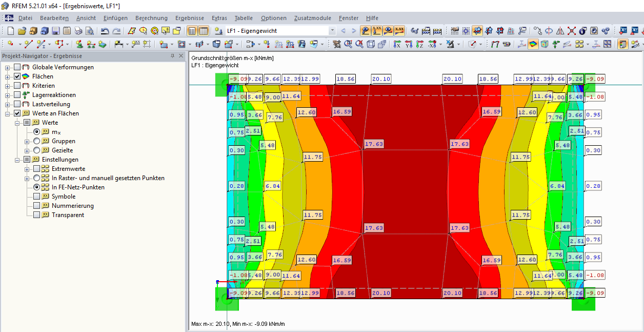Image resolution: width=644 pixels, height=332 pixels.
Task: Enable the Nummerierung checkbox
Action: [x=36, y=206]
